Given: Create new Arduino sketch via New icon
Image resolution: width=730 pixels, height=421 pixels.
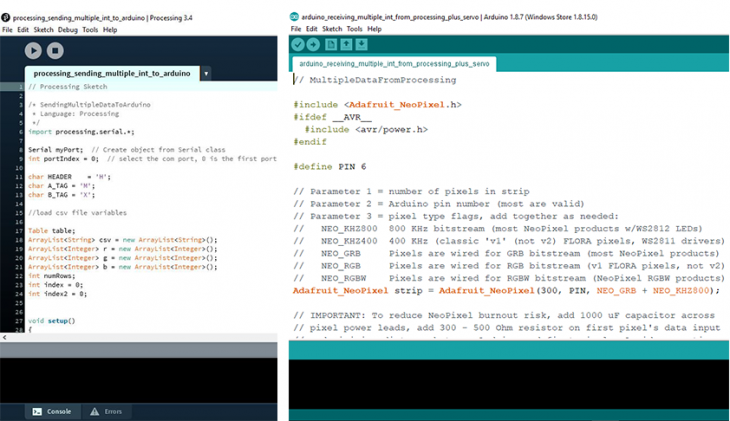Looking at the screenshot, I should coord(330,45).
